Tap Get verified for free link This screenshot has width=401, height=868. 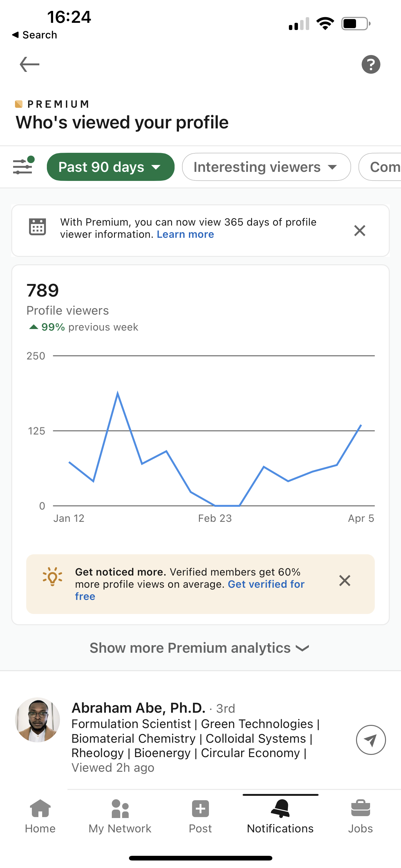[x=266, y=584]
